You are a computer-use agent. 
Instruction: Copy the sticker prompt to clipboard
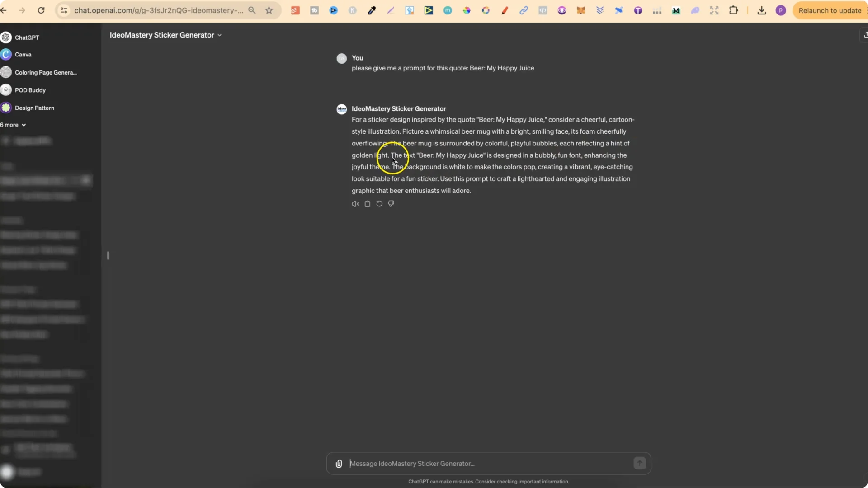pyautogui.click(x=367, y=204)
